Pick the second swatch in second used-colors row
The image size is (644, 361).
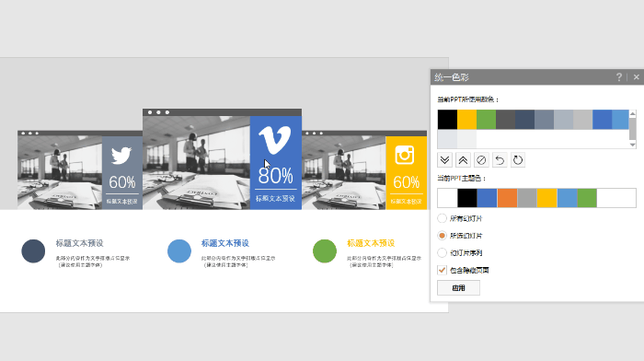point(466,139)
